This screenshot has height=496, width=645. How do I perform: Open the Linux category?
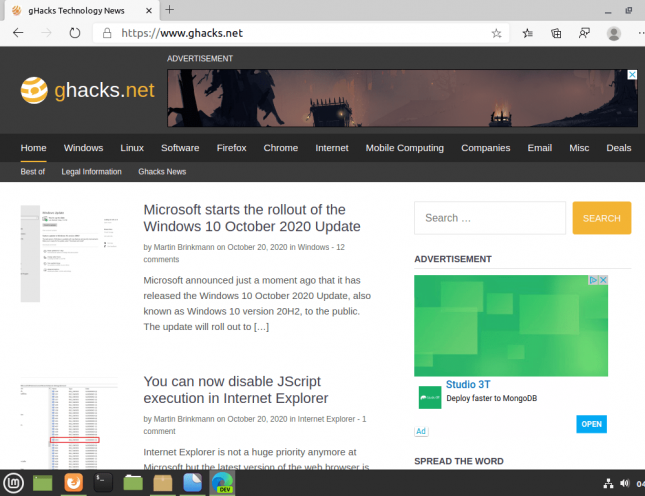[x=132, y=148]
